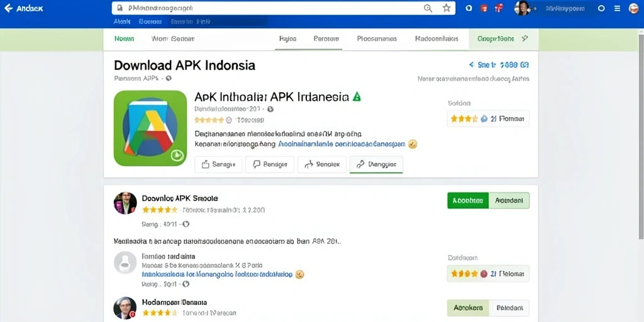
Task: Click the Download APK Indonsia heading
Action: (184, 65)
